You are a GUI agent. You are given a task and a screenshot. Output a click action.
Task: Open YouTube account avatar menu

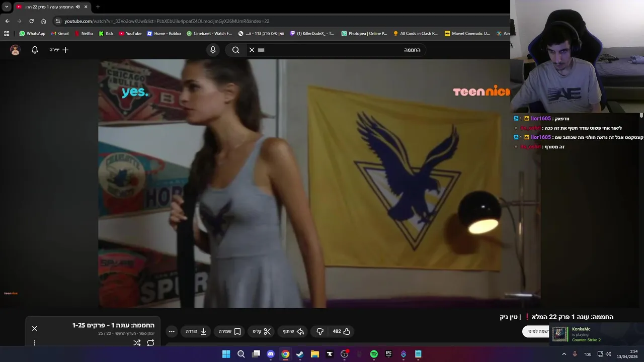tap(15, 50)
